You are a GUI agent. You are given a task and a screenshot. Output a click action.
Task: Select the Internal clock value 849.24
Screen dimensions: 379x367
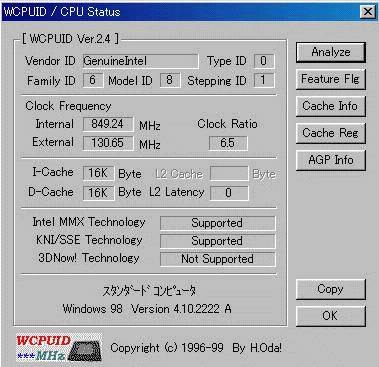pos(108,124)
